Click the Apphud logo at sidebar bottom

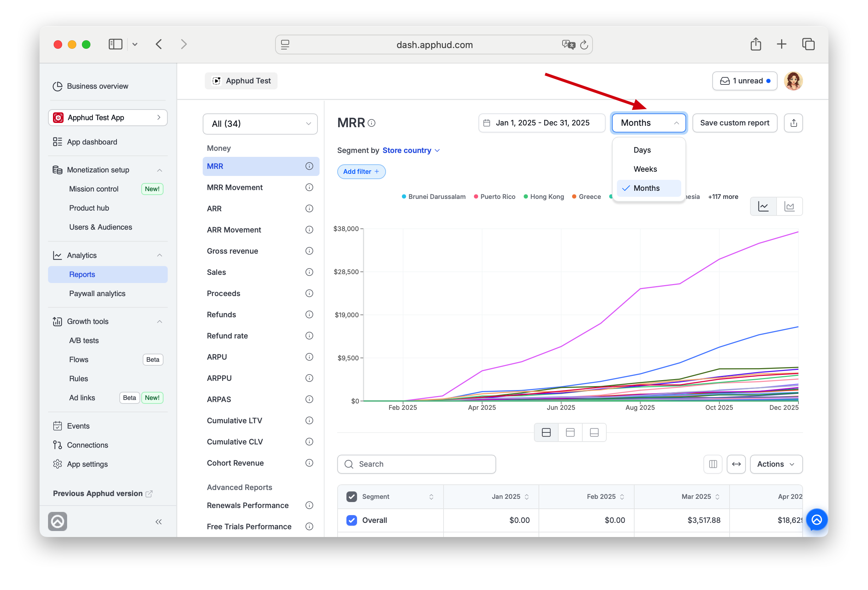(x=58, y=521)
